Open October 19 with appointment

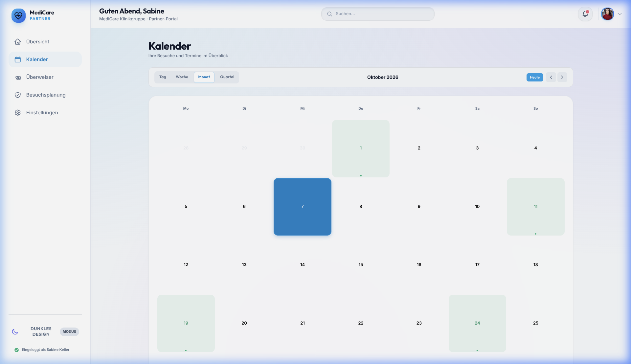[186, 323]
